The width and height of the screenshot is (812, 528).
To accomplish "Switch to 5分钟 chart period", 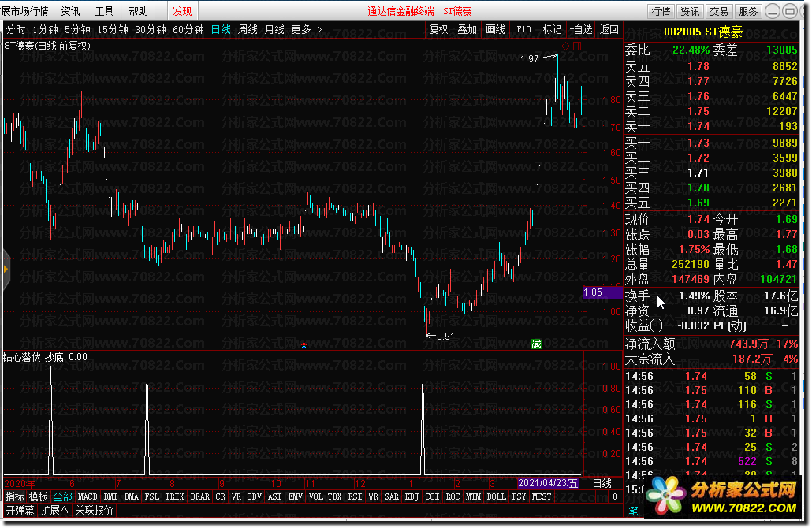I will (78, 29).
